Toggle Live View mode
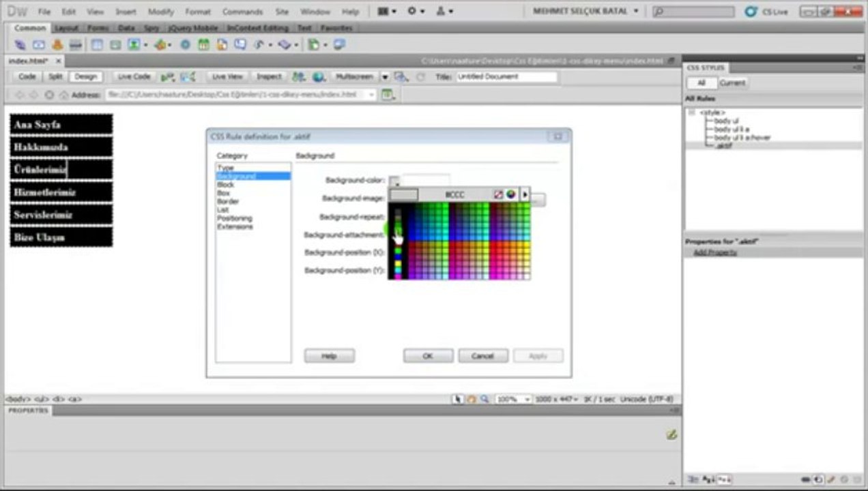 tap(227, 77)
